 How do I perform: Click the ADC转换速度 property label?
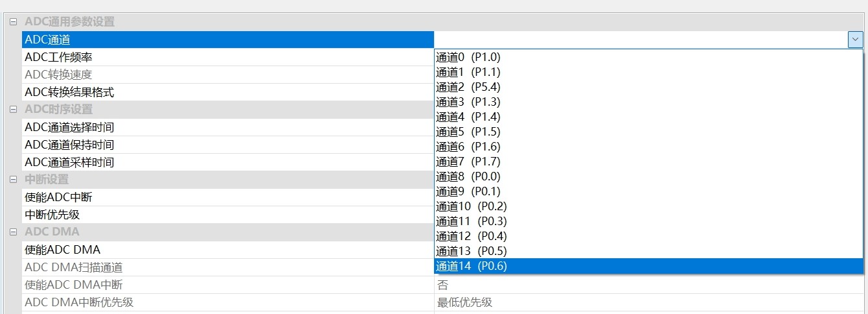(58, 75)
